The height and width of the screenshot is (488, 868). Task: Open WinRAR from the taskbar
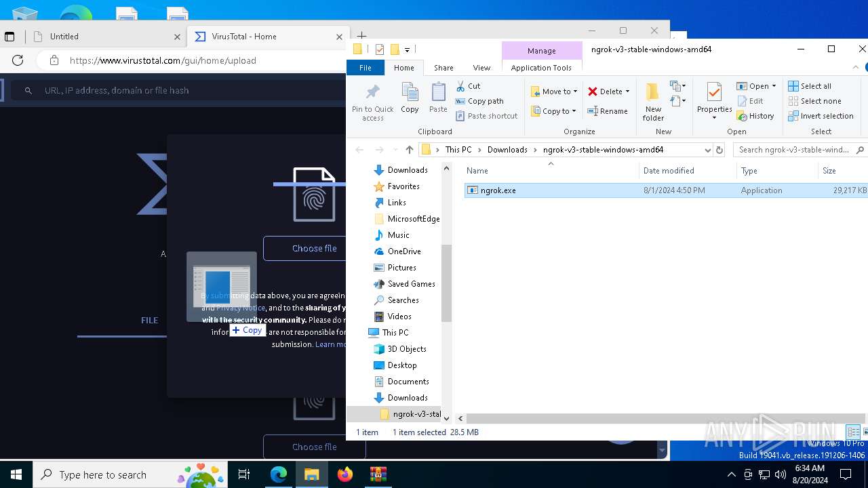click(x=378, y=474)
